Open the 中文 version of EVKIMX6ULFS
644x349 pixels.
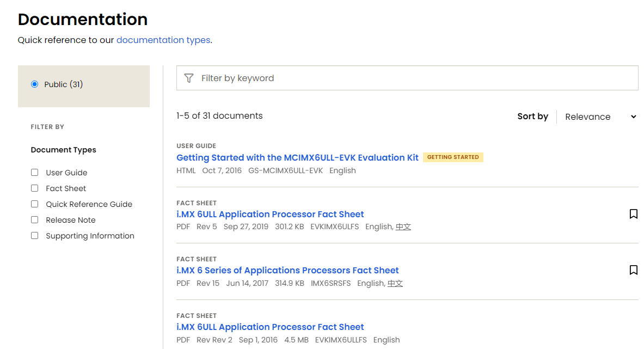(x=403, y=226)
